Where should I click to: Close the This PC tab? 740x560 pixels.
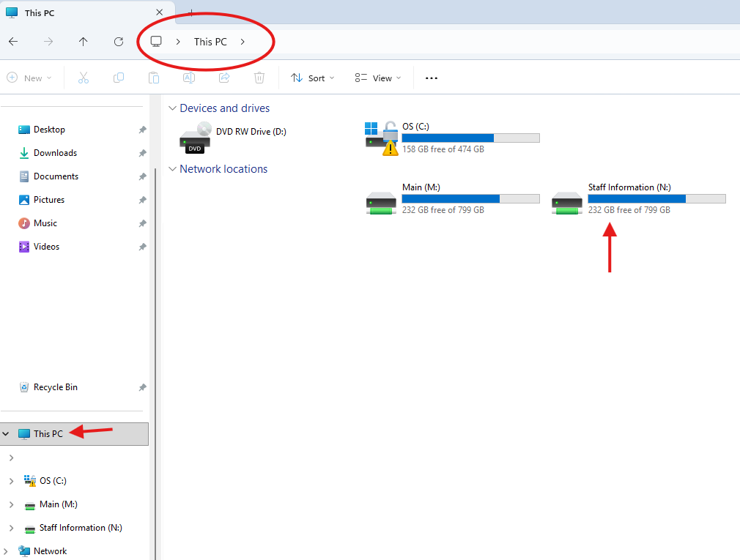pos(160,12)
